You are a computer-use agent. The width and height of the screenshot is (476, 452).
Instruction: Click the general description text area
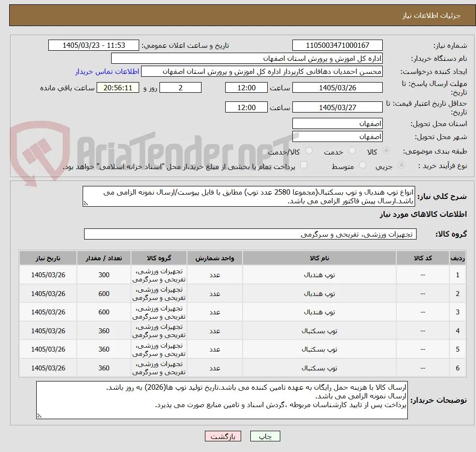point(248,197)
